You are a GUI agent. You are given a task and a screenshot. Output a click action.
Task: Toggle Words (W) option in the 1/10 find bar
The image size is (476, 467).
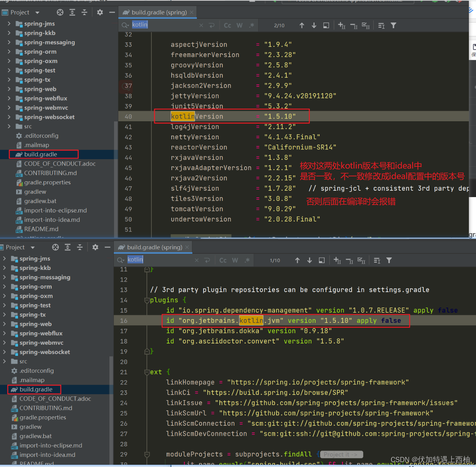(x=235, y=260)
